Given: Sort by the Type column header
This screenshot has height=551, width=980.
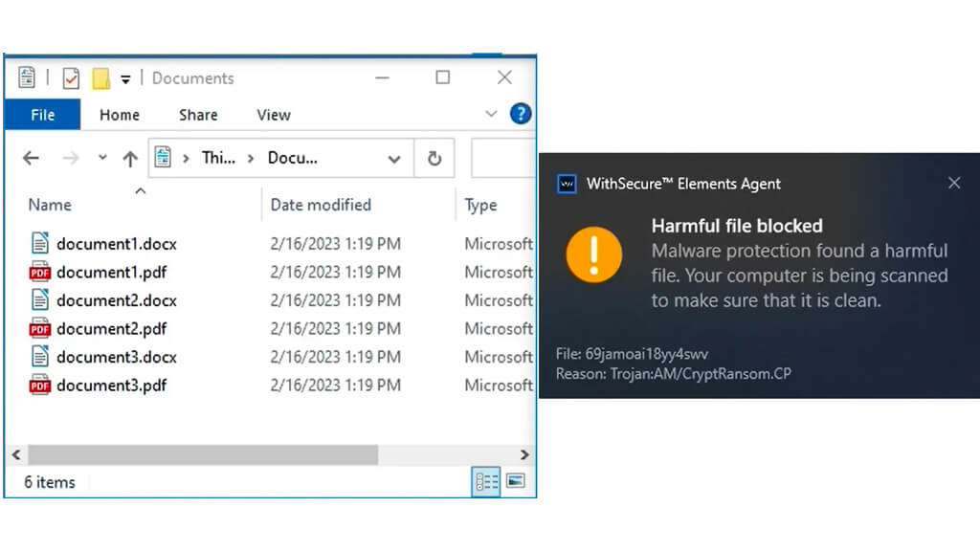Looking at the screenshot, I should 480,205.
